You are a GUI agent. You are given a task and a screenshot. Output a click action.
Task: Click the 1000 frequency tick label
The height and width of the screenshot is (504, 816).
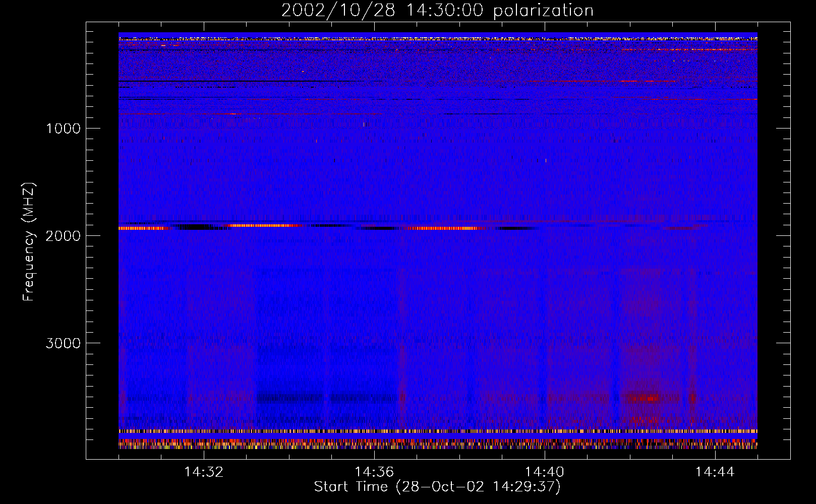click(x=63, y=129)
